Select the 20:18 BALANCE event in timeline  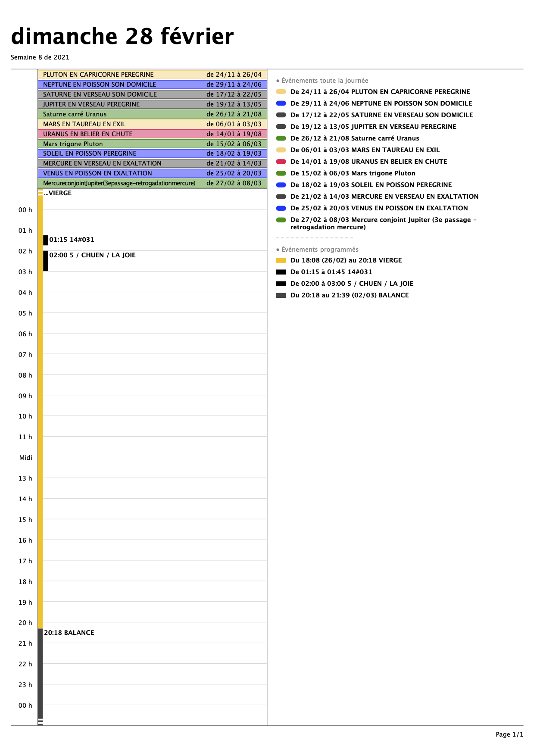[x=69, y=633]
